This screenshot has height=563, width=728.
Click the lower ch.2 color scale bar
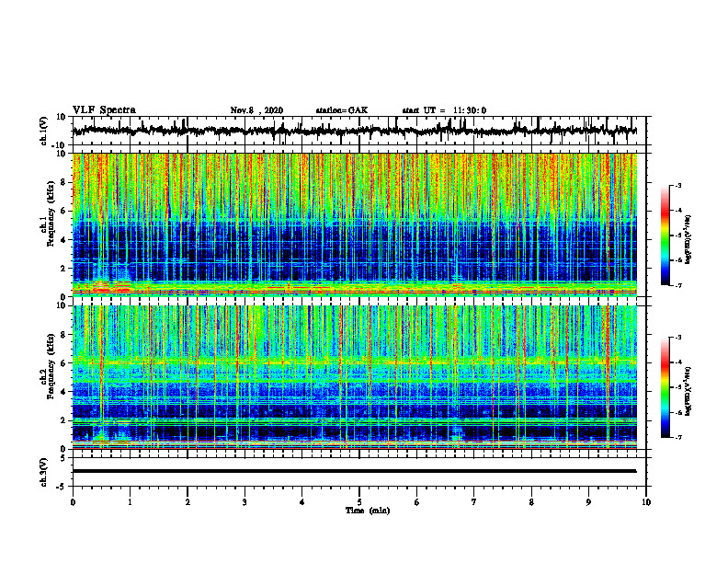pos(665,387)
